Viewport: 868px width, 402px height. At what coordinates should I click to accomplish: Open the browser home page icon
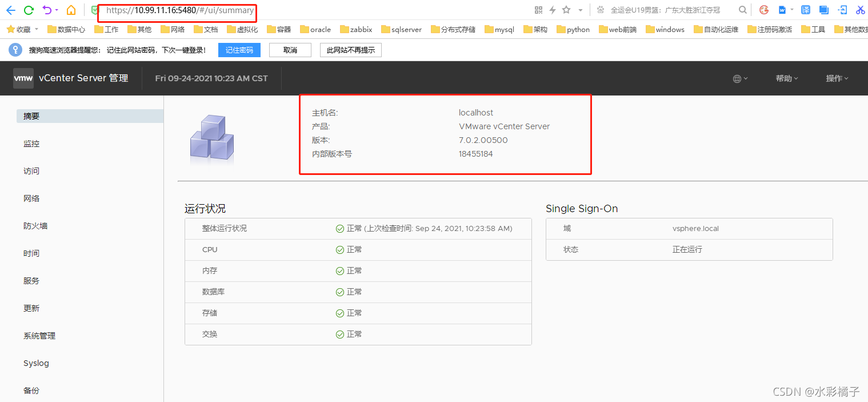(71, 10)
